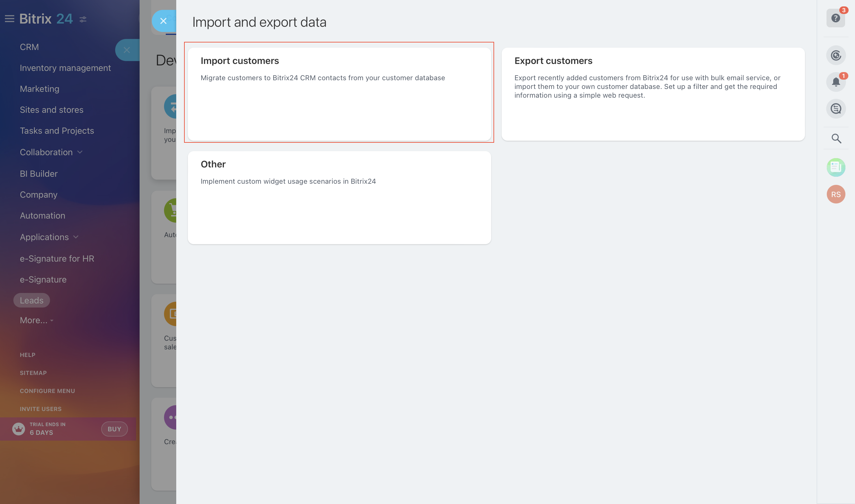Click the orange card icon in background page
The width and height of the screenshot is (855, 504).
[x=170, y=314]
